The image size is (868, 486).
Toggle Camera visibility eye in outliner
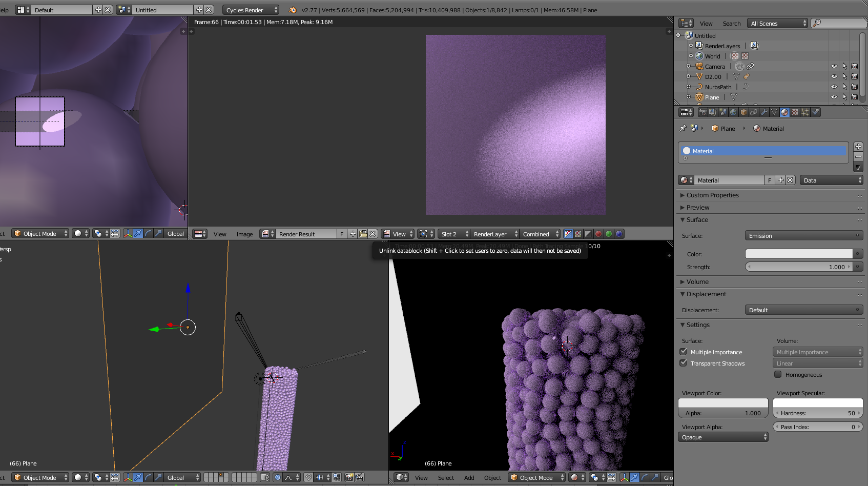[x=834, y=66]
